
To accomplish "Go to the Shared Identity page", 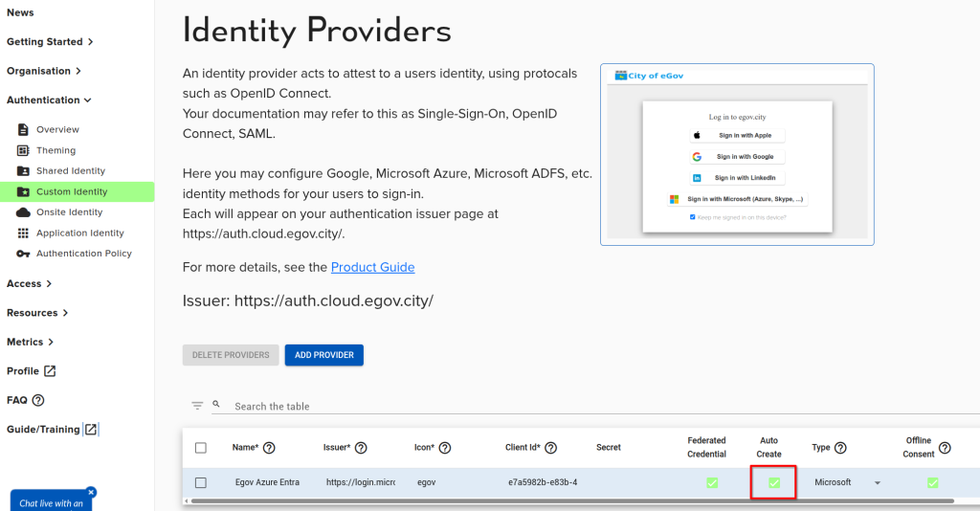I will pyautogui.click(x=71, y=170).
